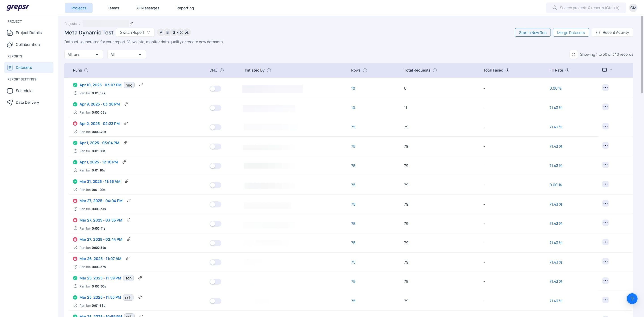This screenshot has height=317, width=644.
Task: Click Merge Datasets button
Action: coord(571,32)
